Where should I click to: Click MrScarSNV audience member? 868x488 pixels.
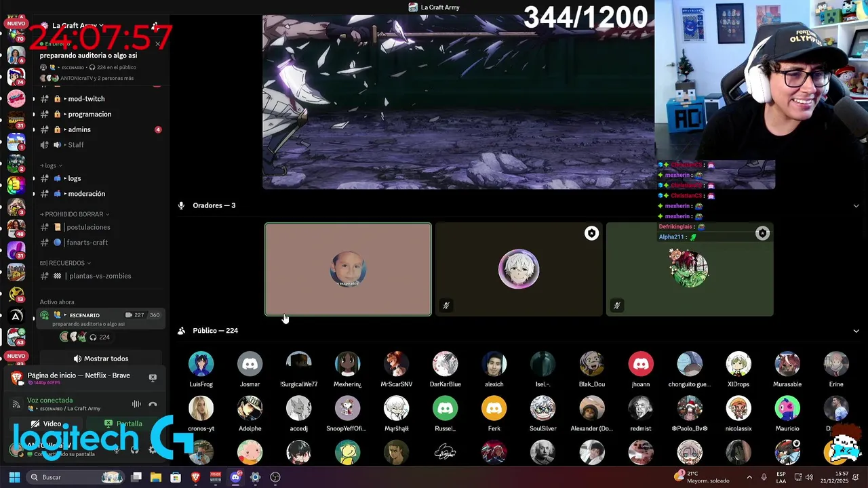[x=396, y=370]
